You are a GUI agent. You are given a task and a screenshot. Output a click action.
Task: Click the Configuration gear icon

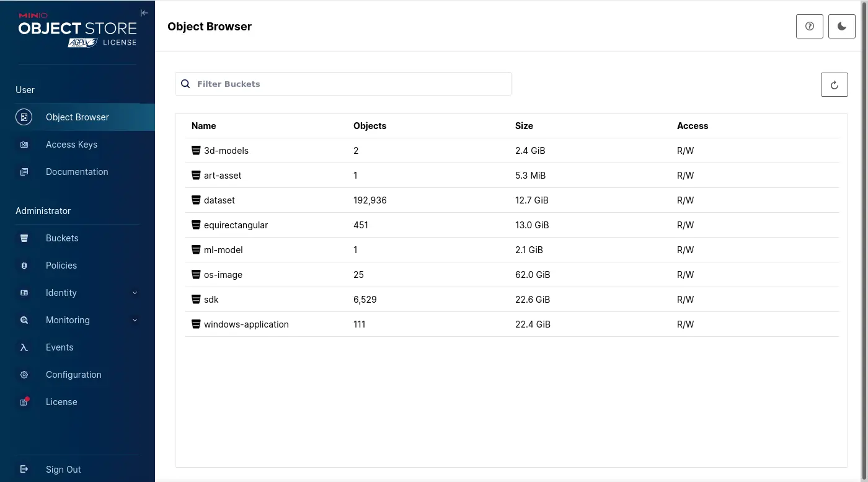[24, 375]
